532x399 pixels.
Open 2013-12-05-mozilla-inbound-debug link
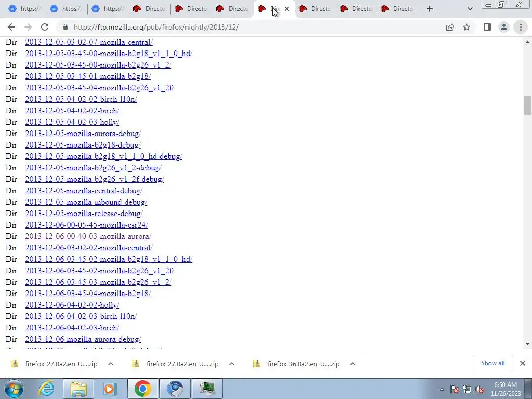[86, 202]
